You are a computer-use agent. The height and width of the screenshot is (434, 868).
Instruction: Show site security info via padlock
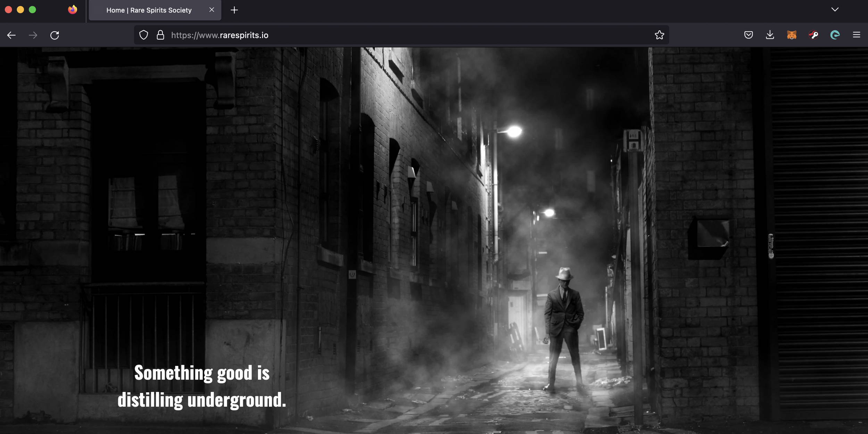(x=160, y=35)
